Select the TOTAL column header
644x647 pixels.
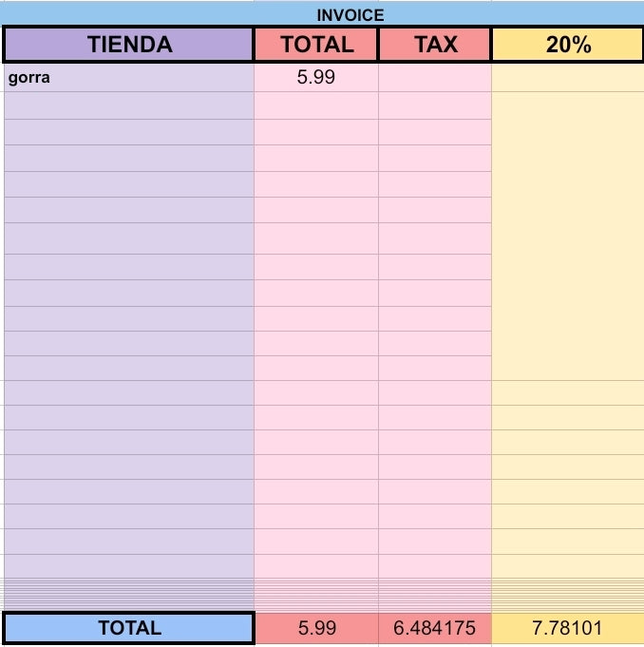(316, 44)
